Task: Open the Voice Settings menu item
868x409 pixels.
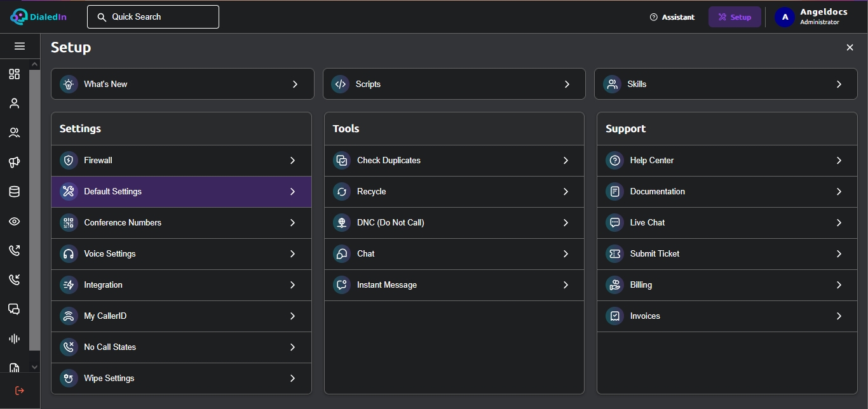Action: pos(181,254)
